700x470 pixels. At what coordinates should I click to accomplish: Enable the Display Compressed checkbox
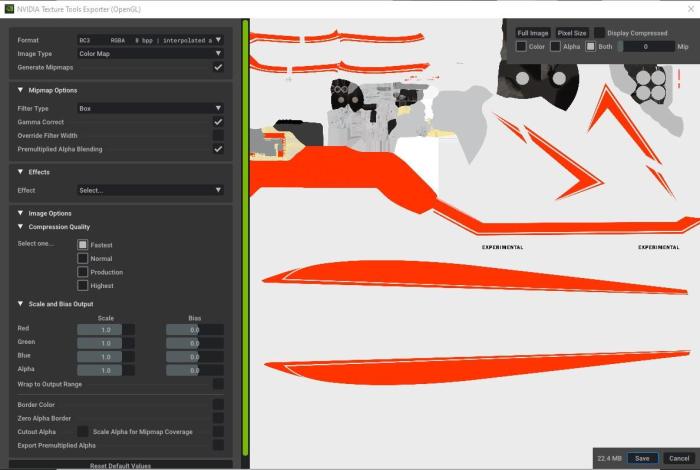click(599, 33)
